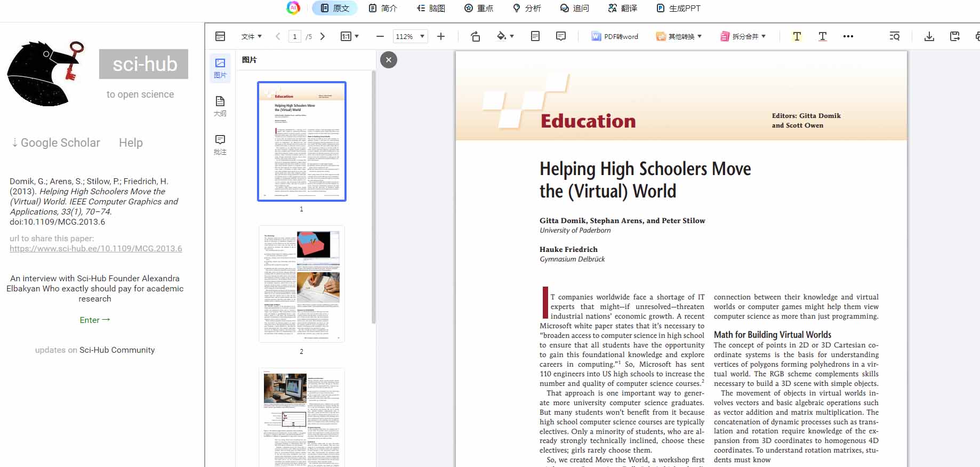Open the 重点 key points tab

(479, 8)
